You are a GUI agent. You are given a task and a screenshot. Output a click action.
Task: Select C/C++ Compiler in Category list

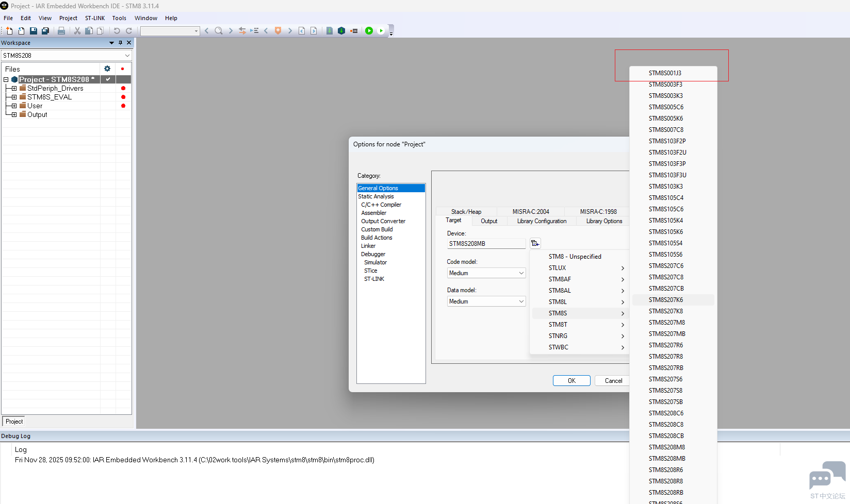[381, 205]
